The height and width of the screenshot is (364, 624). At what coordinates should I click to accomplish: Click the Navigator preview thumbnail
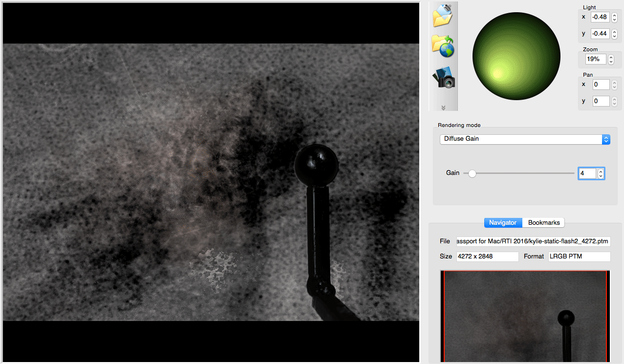coord(525,317)
